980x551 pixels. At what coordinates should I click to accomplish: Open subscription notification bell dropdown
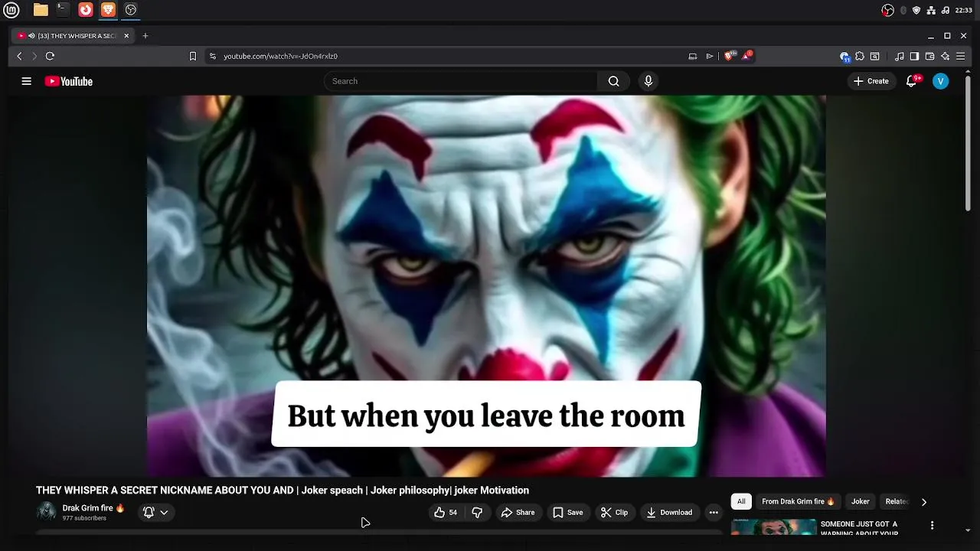coord(155,513)
